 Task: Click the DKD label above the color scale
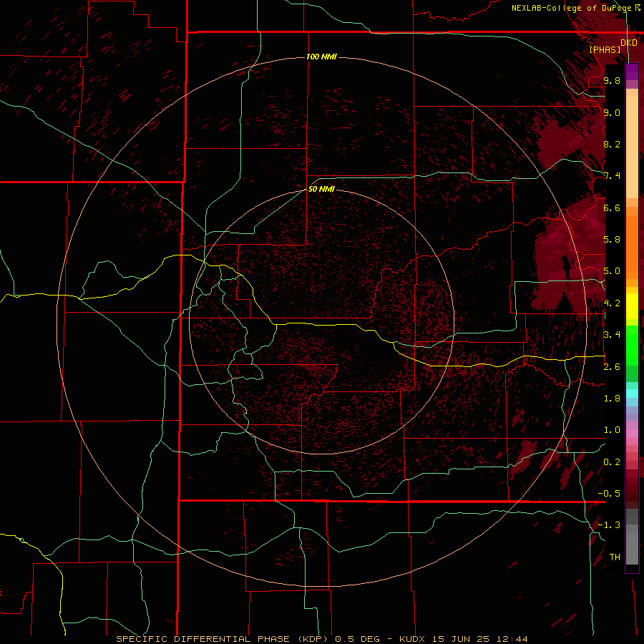(x=628, y=43)
